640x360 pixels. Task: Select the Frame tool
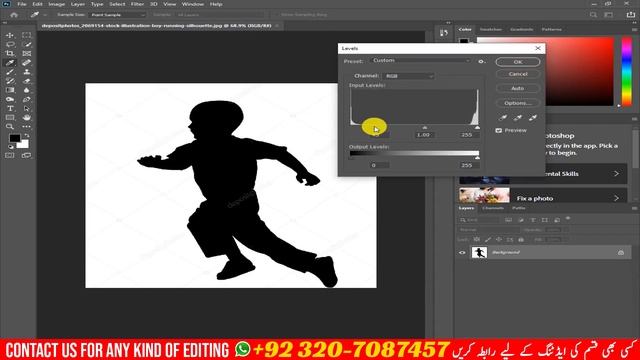click(27, 53)
